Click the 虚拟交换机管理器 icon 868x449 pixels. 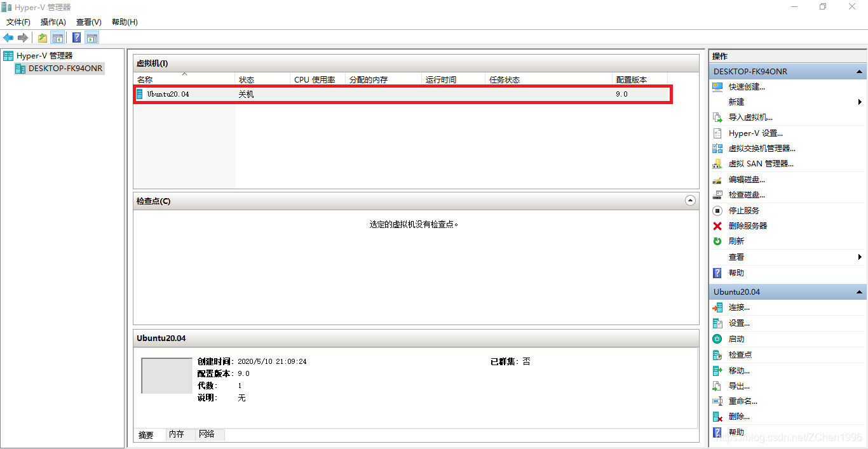pyautogui.click(x=717, y=149)
